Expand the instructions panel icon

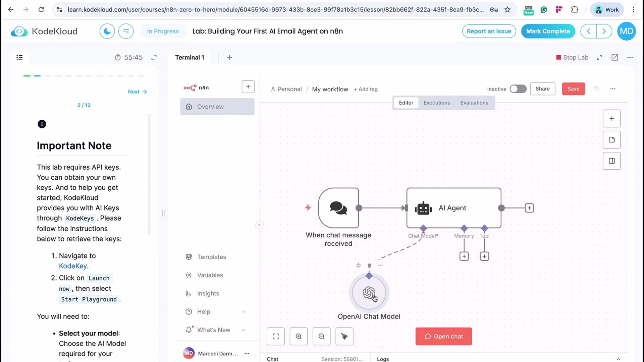[154, 58]
